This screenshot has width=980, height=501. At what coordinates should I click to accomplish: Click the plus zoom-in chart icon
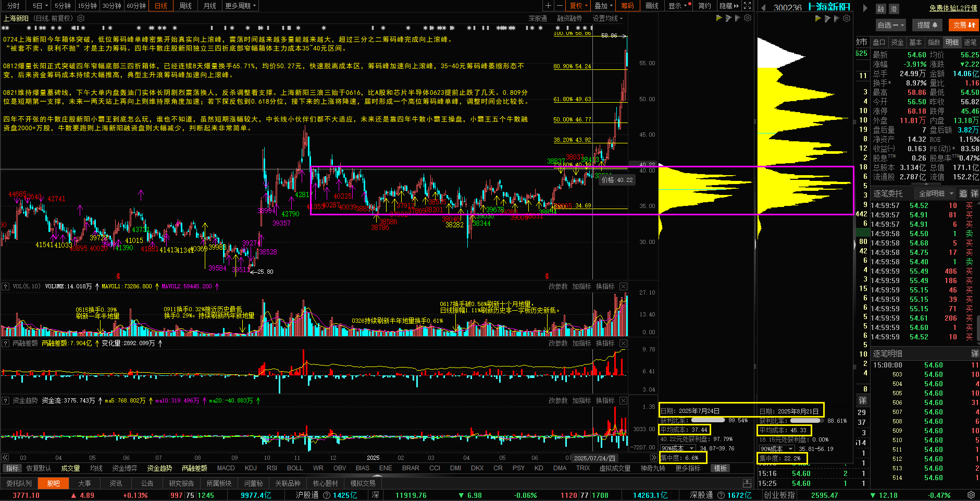(x=548, y=6)
